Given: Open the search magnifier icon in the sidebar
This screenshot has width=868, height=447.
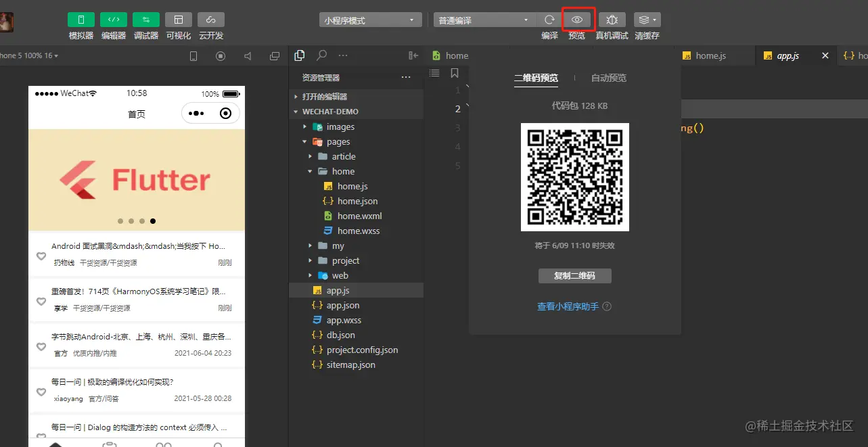Looking at the screenshot, I should [x=322, y=55].
